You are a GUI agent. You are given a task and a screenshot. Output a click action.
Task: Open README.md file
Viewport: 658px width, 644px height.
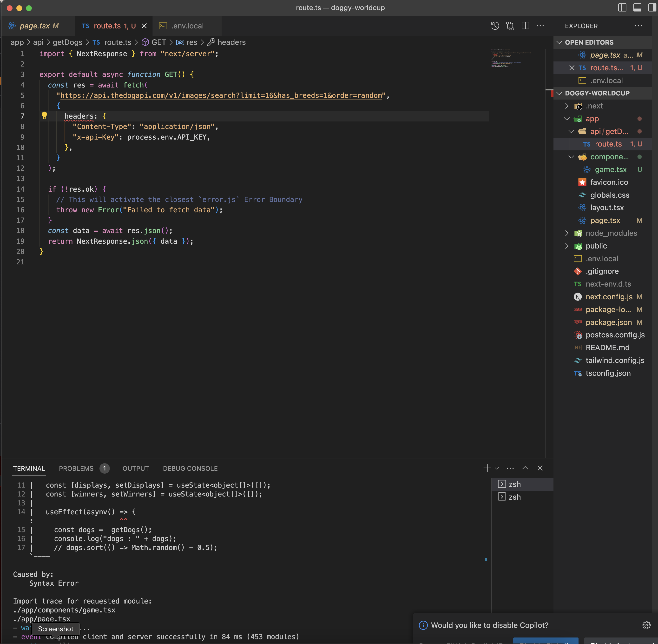(x=603, y=348)
